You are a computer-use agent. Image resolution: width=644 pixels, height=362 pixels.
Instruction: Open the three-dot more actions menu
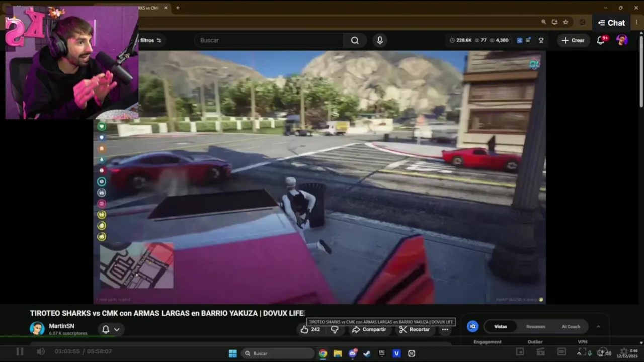[x=445, y=329]
